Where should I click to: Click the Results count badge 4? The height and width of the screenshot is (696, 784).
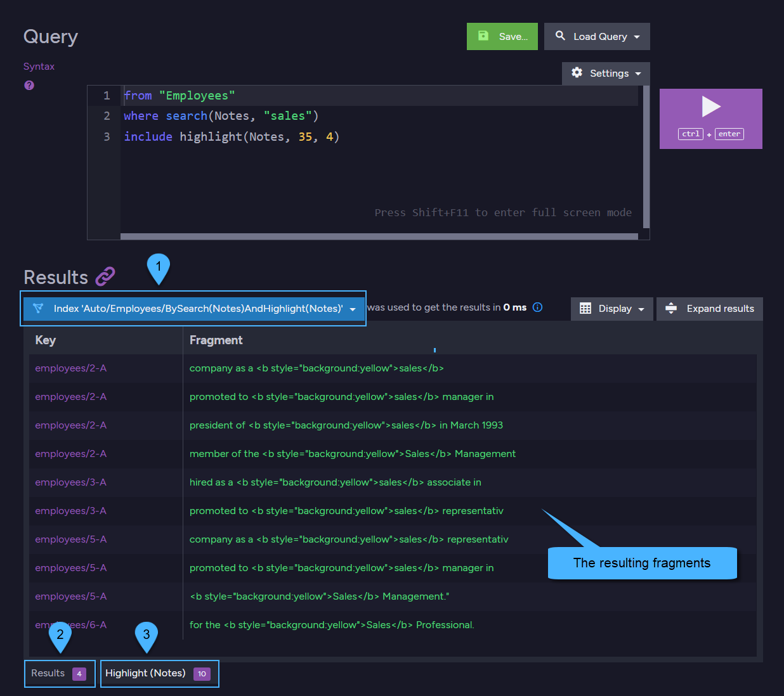coord(79,674)
